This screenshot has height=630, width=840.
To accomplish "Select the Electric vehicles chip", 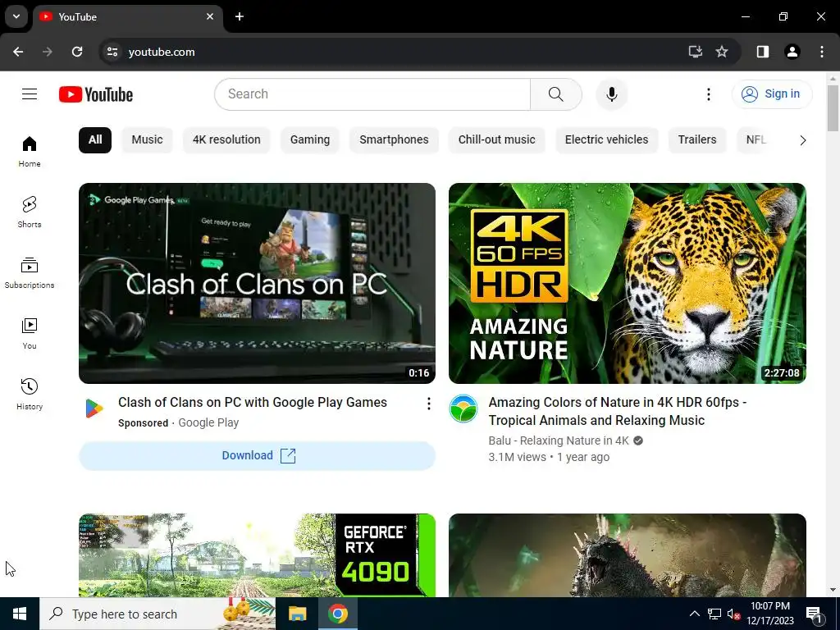I will tap(606, 139).
